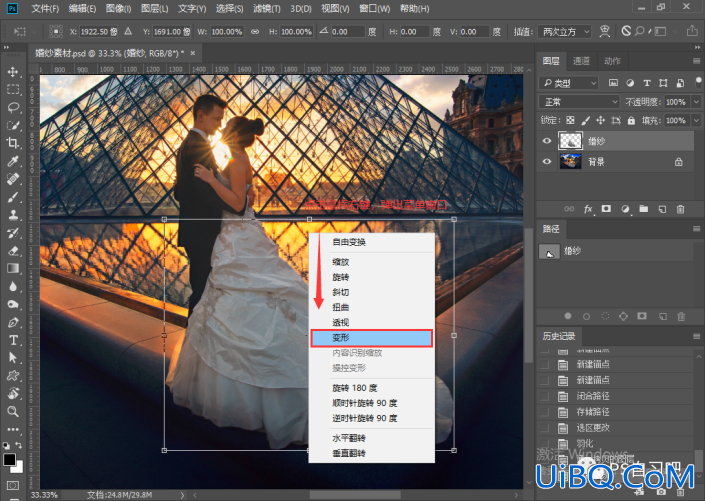Click the X position input field
Image resolution: width=705 pixels, height=501 pixels.
pos(99,31)
